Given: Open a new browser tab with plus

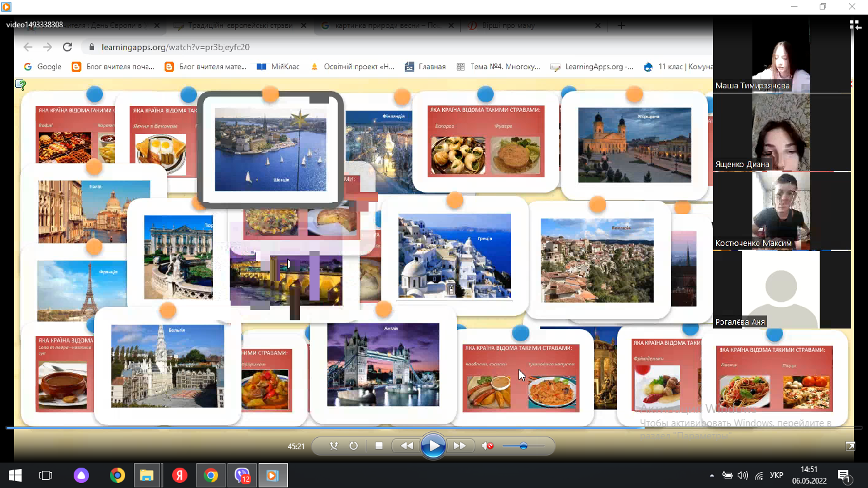Looking at the screenshot, I should point(621,25).
